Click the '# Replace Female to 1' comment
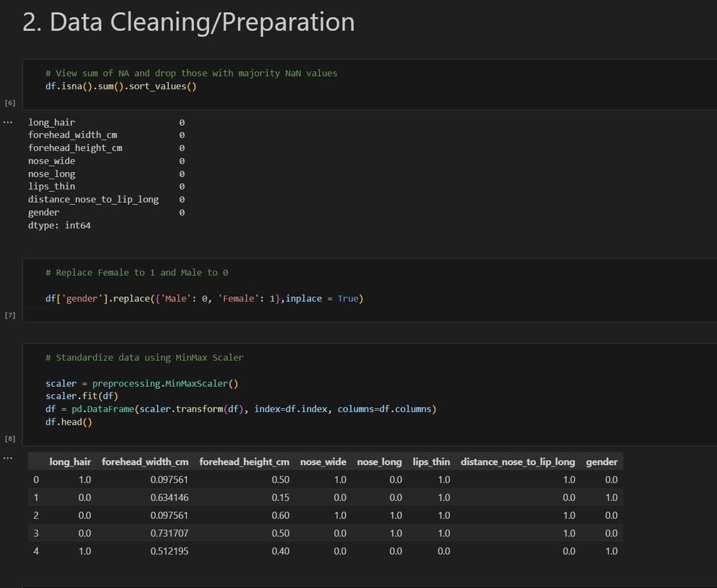Screen dimensions: 717x588 [137, 273]
